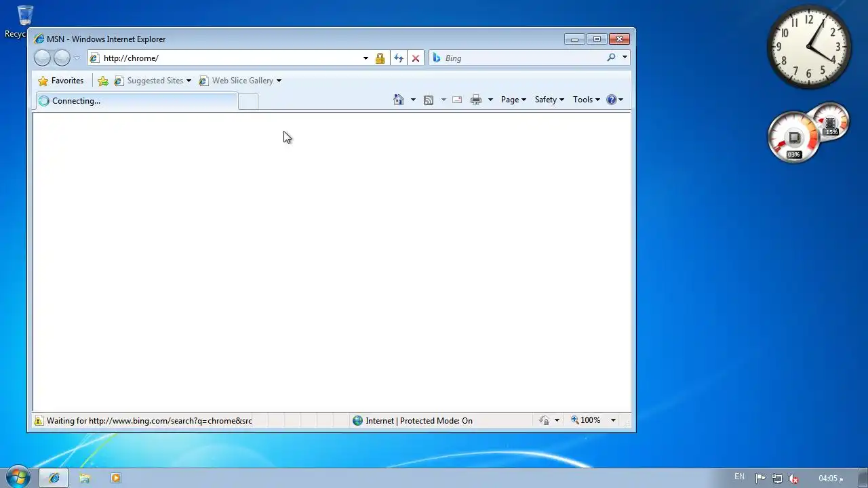Click the Refresh button in address bar

click(x=399, y=58)
